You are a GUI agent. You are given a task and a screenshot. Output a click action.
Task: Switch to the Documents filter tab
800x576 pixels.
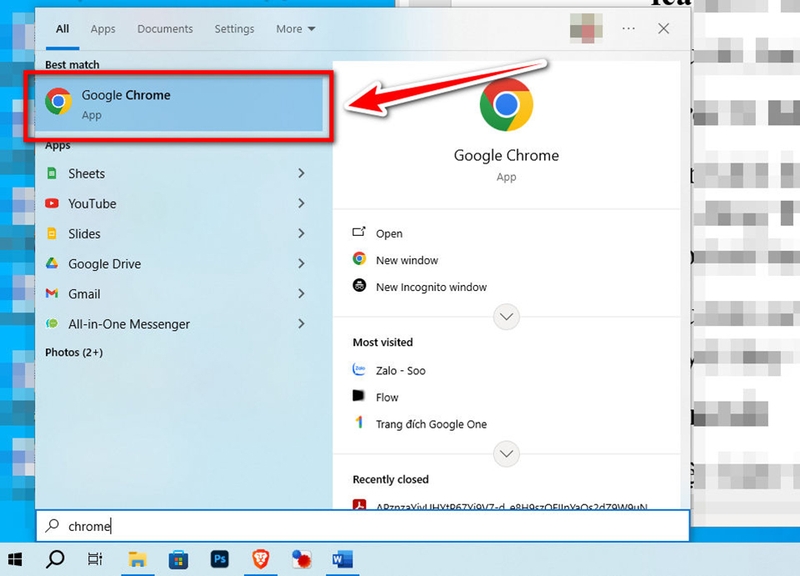coord(165,29)
